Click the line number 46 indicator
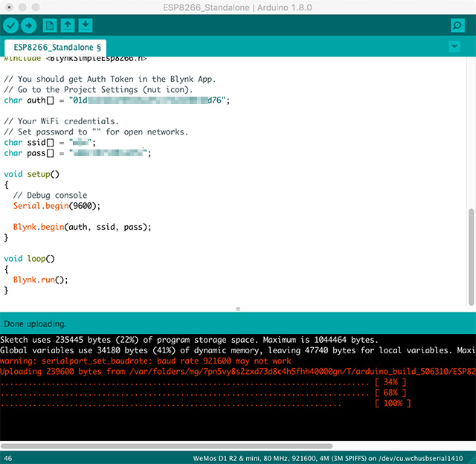The image size is (476, 464). pyautogui.click(x=8, y=457)
